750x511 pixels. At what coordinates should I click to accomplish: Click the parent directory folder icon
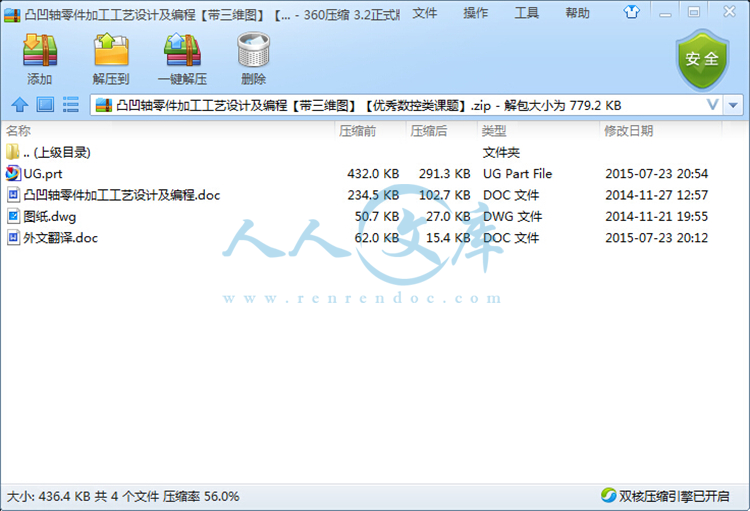click(13, 152)
